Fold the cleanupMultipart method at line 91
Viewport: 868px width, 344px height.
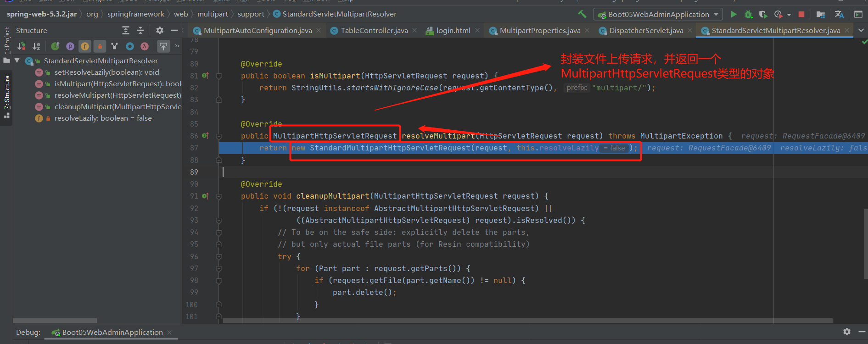(x=219, y=196)
